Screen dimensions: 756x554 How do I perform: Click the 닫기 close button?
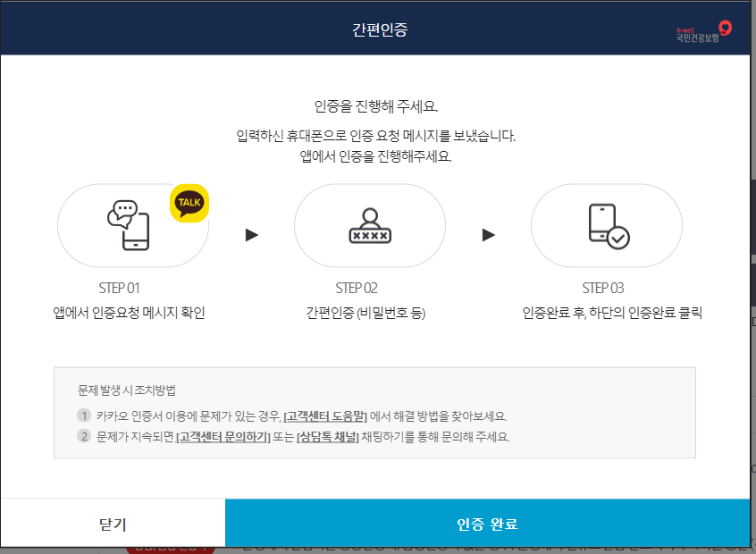click(x=111, y=525)
